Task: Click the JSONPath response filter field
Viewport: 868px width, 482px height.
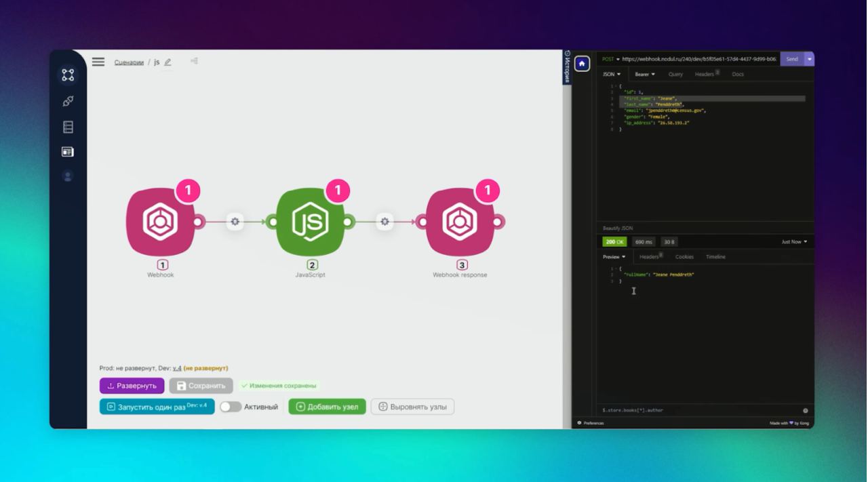Action: pos(698,410)
